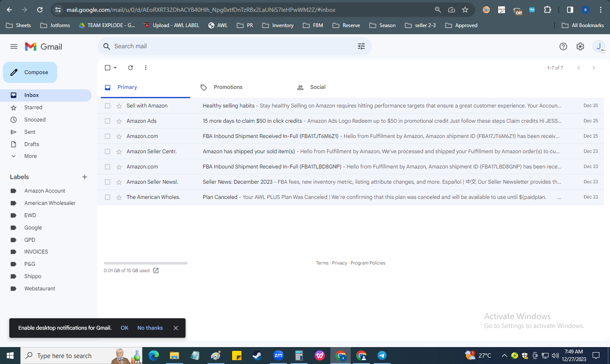Open the Inventory bookmark folder
Image resolution: width=610 pixels, height=364 pixels.
[278, 25]
